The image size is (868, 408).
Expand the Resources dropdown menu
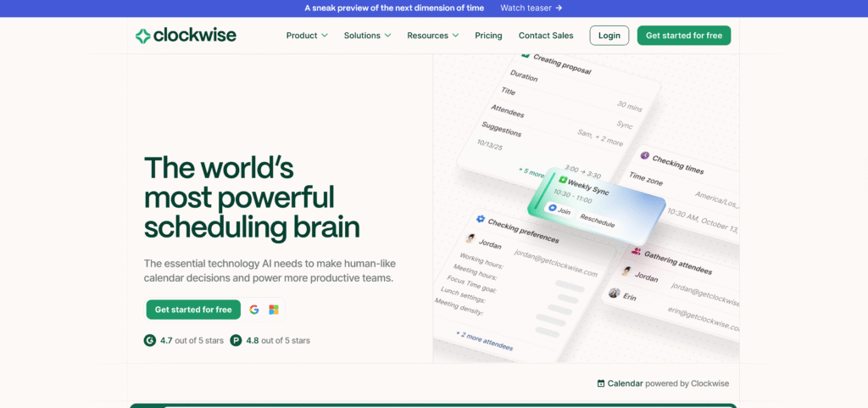[433, 36]
